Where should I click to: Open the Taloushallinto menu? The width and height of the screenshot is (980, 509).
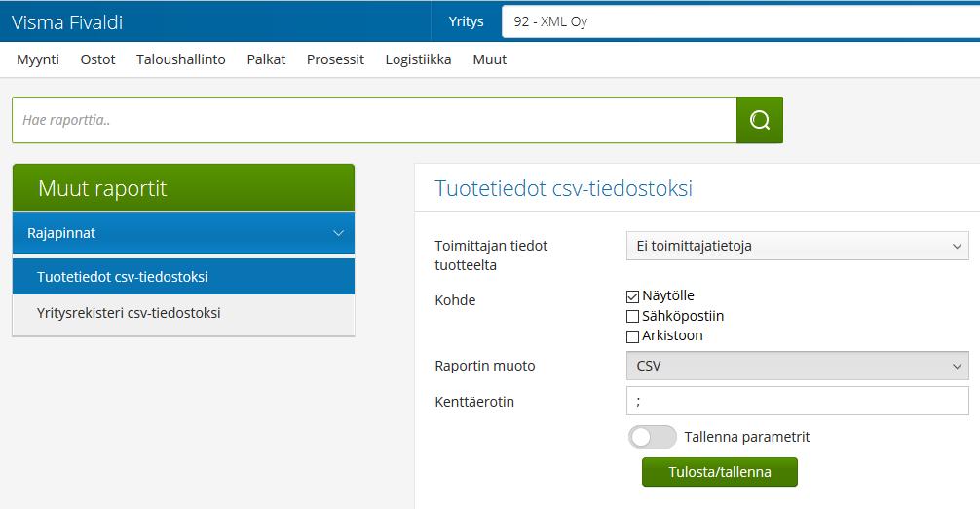181,59
